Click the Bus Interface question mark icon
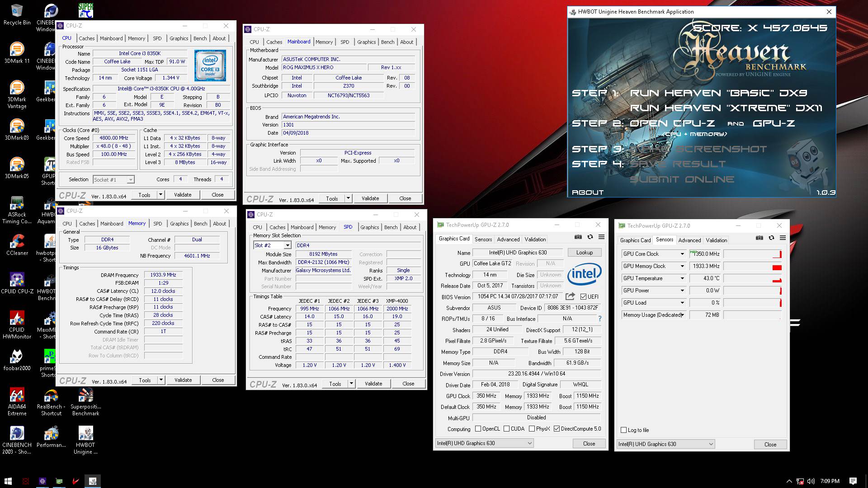Viewport: 868px width, 488px height. pos(599,319)
